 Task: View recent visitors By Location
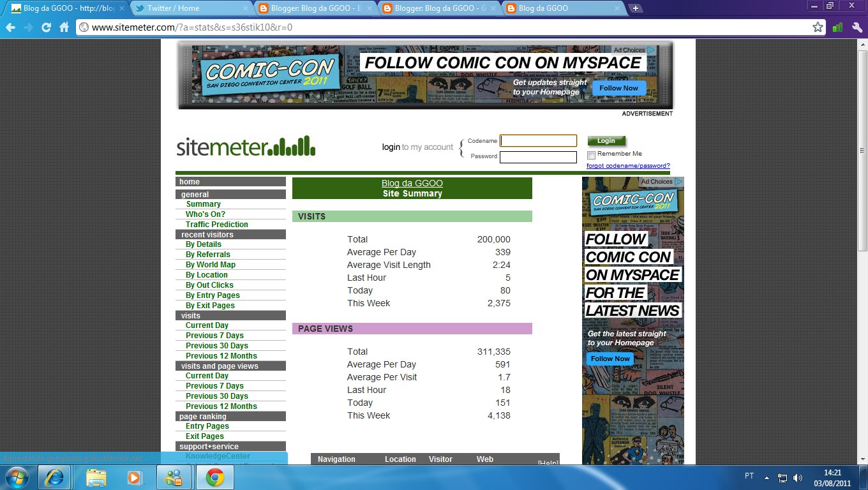pos(207,275)
